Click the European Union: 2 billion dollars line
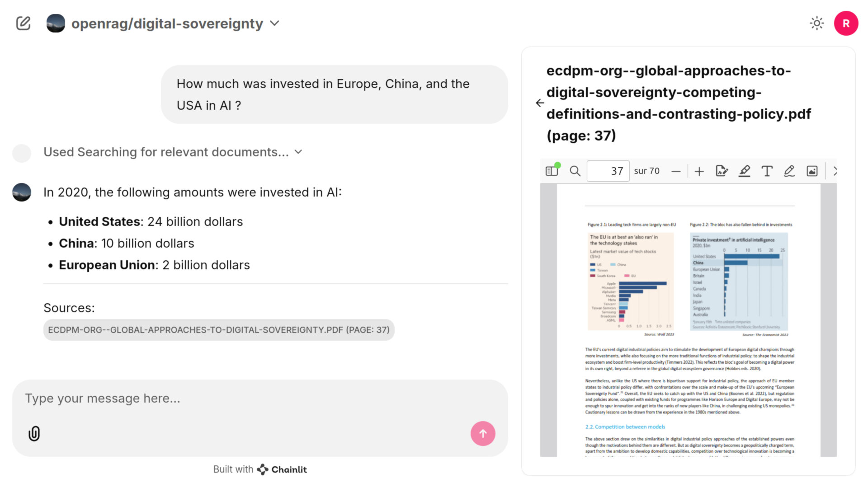868x488 pixels. point(154,265)
